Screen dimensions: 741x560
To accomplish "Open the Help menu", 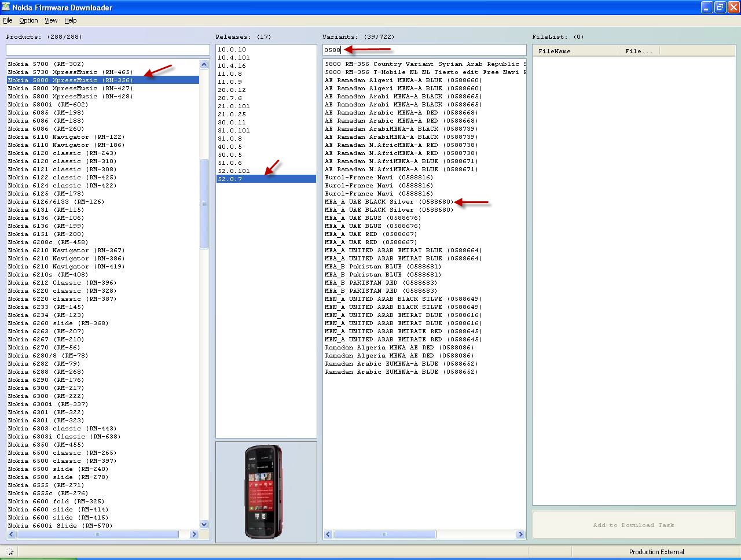I will point(70,20).
